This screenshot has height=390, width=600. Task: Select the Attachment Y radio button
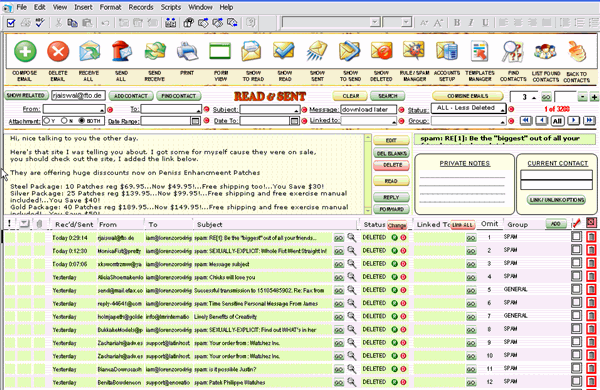(47, 121)
